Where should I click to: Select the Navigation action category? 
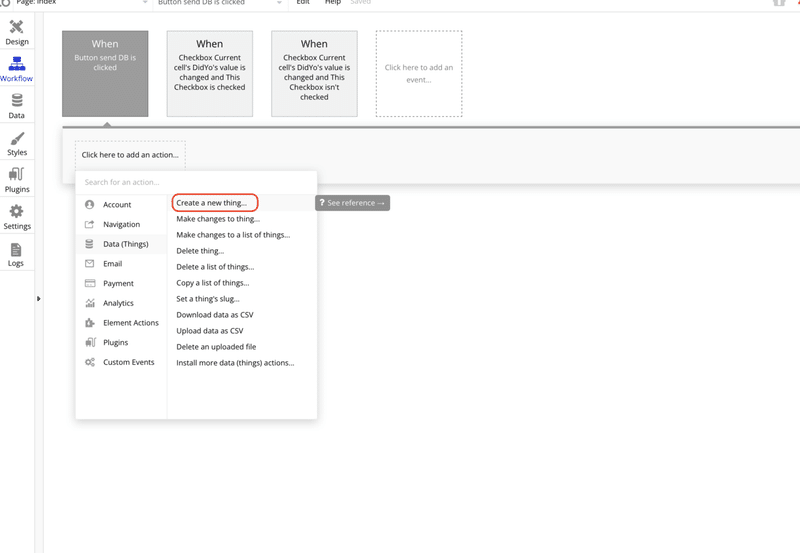click(x=121, y=224)
